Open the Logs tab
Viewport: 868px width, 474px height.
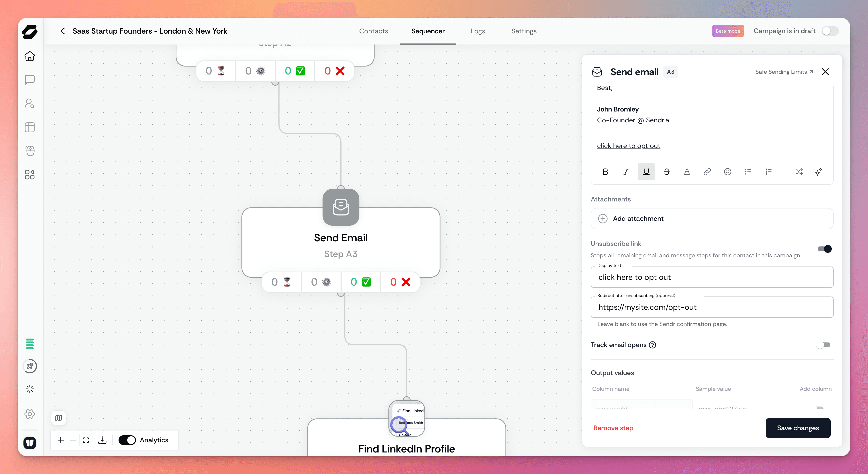pos(478,31)
